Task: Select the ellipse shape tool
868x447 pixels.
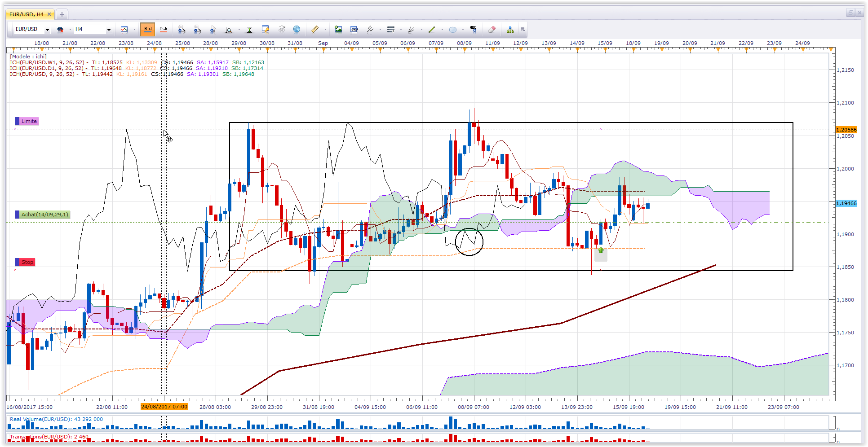Action: pyautogui.click(x=453, y=30)
